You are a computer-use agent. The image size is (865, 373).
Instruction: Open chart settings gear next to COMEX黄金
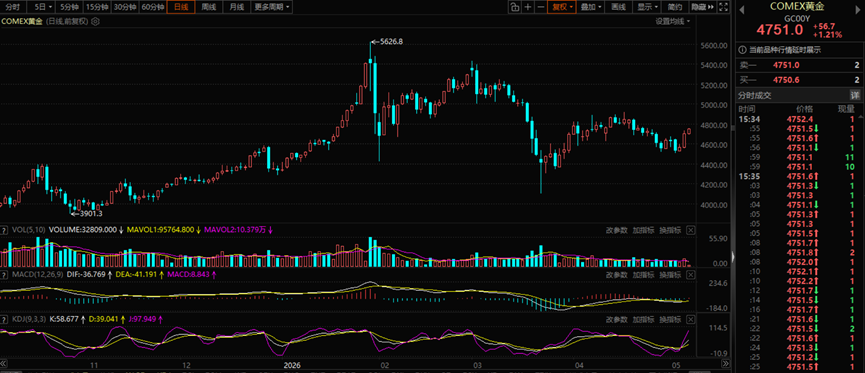tap(95, 22)
